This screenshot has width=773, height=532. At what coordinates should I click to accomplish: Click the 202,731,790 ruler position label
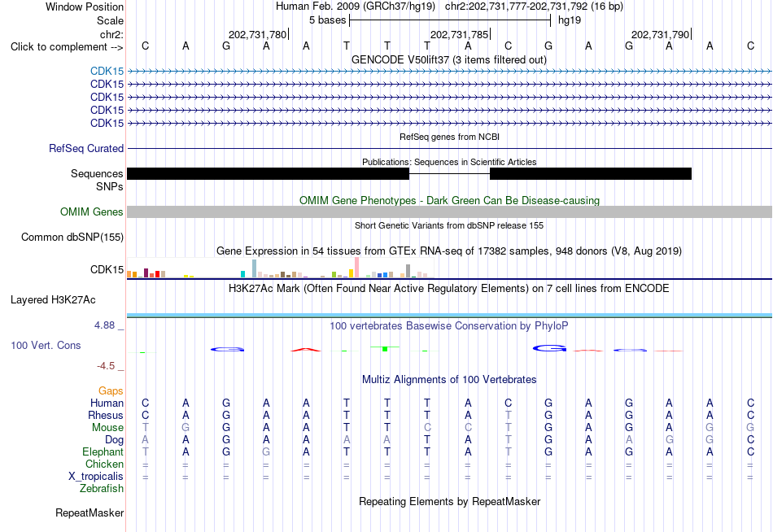[x=660, y=35]
